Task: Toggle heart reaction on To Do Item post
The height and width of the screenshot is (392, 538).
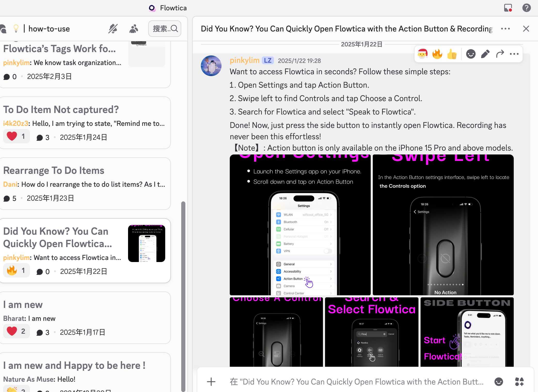Action: coord(17,136)
